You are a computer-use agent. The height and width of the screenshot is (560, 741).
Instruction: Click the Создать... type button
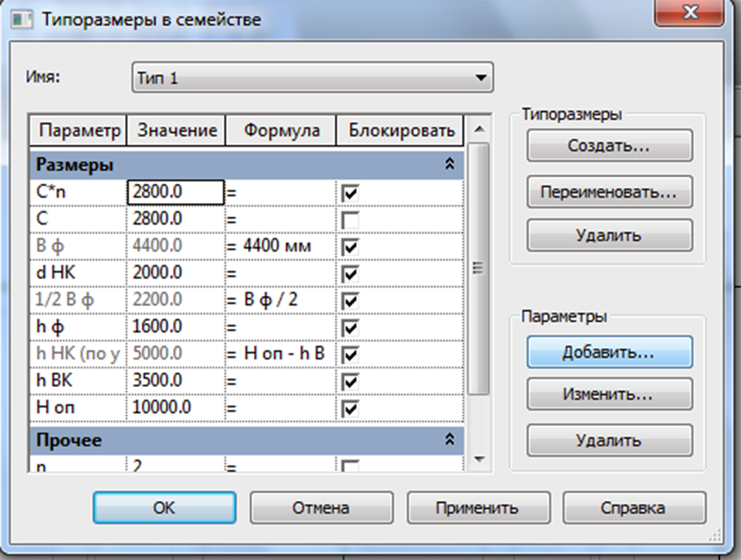[609, 146]
